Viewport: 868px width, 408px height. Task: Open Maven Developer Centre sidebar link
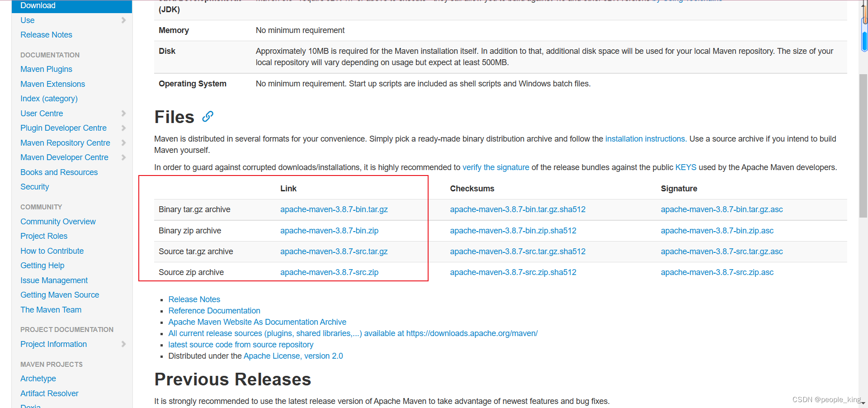pyautogui.click(x=64, y=157)
